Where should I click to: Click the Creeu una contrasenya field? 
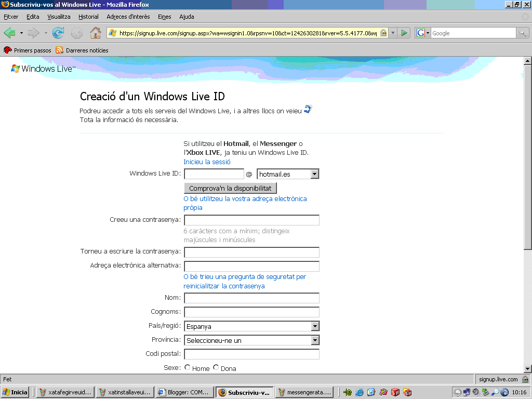[x=252, y=220]
